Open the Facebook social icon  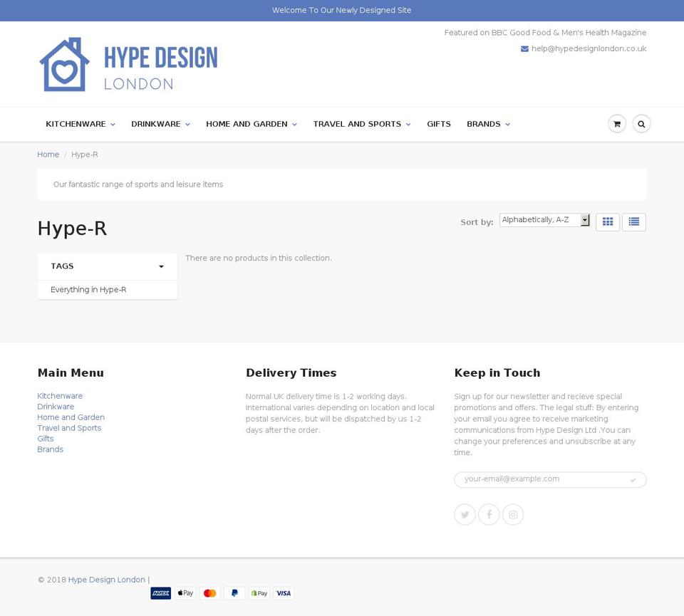(489, 514)
